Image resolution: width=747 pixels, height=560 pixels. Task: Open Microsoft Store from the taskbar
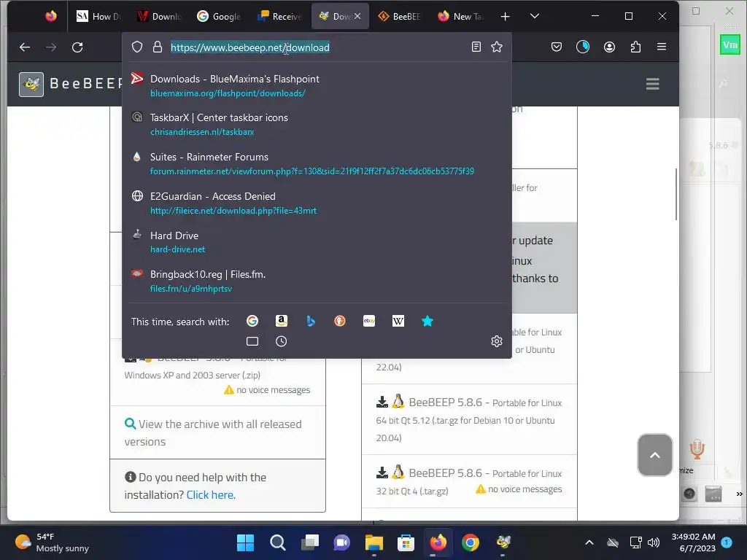click(406, 542)
